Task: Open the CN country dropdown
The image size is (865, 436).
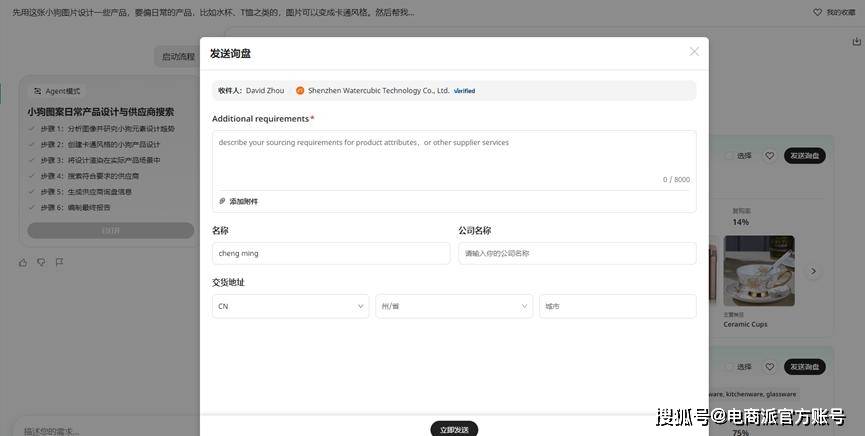Action: [x=290, y=306]
